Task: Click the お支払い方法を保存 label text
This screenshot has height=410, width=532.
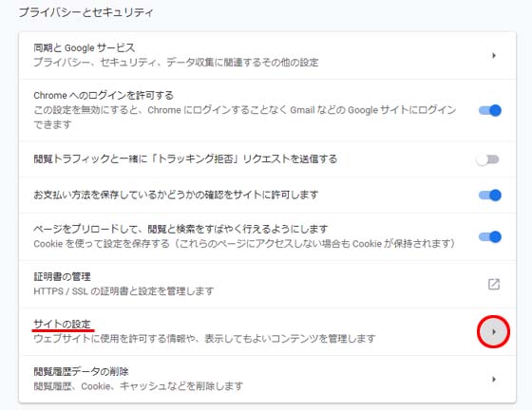Action: point(176,195)
